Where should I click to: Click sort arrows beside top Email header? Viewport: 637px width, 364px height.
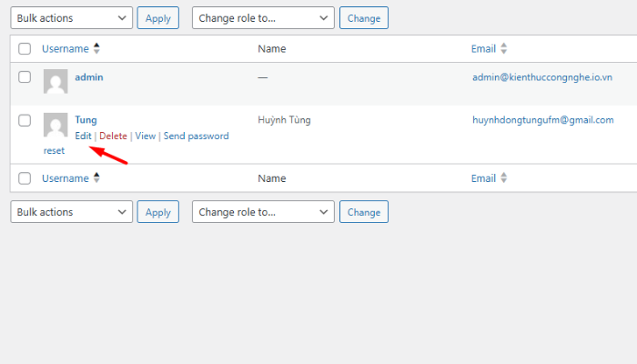(504, 48)
